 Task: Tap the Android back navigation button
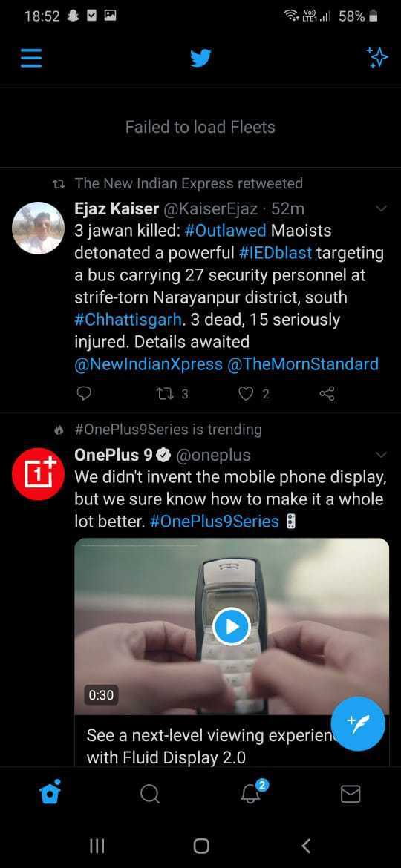(306, 845)
